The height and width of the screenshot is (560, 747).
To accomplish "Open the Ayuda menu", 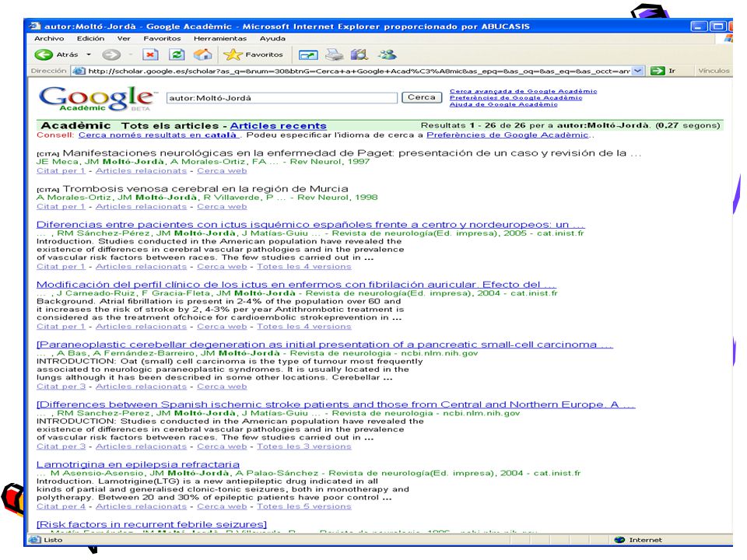I will click(x=272, y=39).
